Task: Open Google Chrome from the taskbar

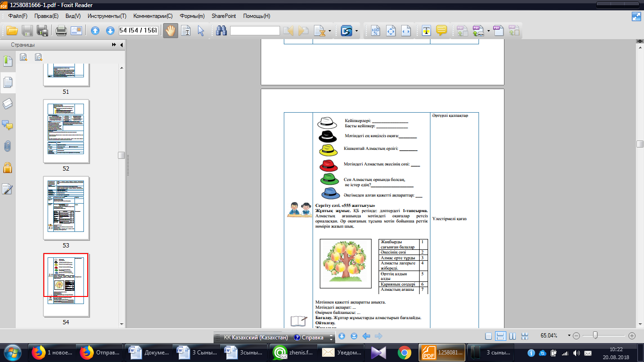Action: pyautogui.click(x=404, y=352)
